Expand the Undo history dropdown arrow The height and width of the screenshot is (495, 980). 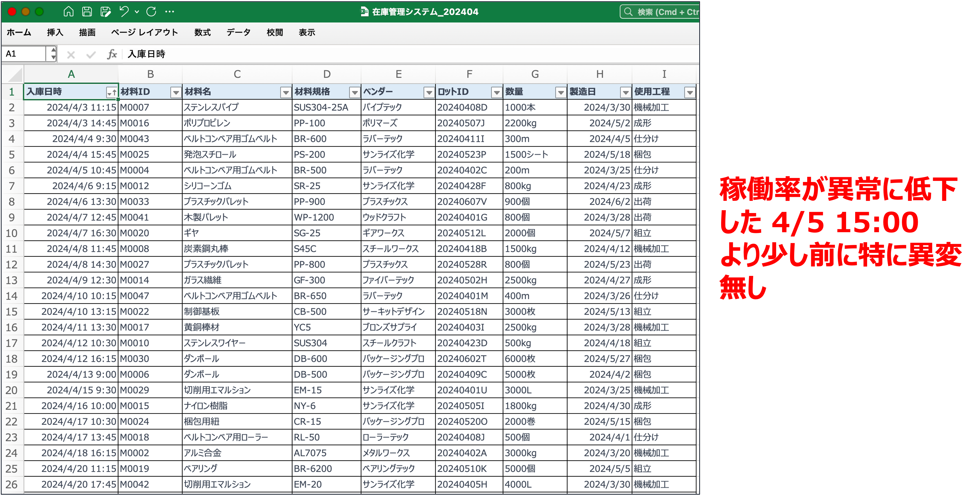[x=137, y=12]
